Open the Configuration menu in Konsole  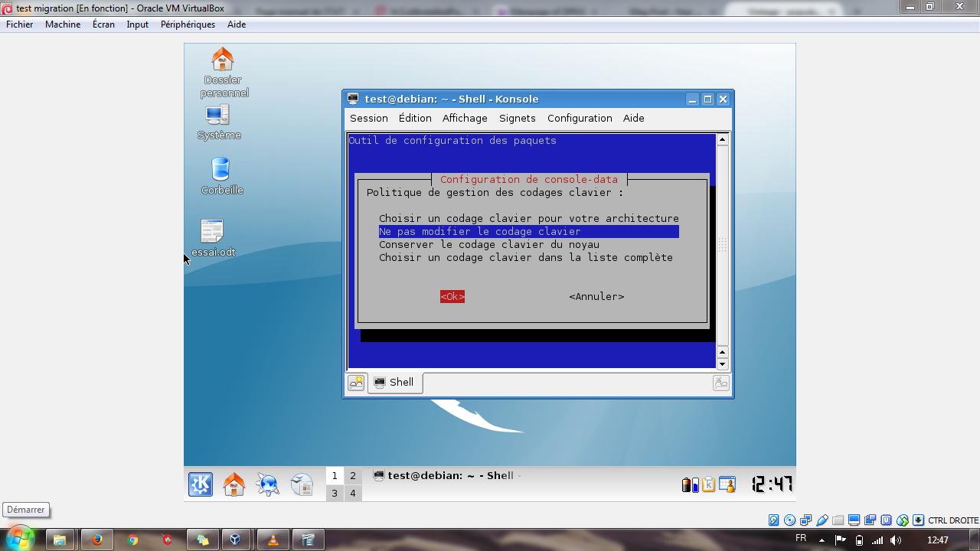pos(579,119)
